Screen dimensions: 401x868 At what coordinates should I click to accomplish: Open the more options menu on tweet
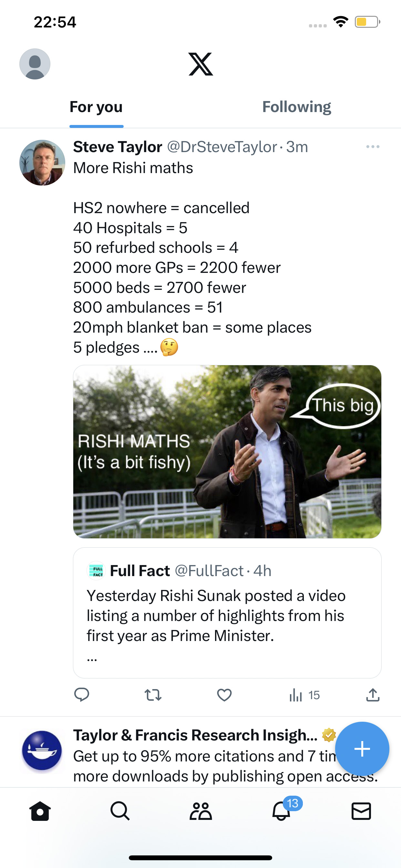pyautogui.click(x=373, y=147)
